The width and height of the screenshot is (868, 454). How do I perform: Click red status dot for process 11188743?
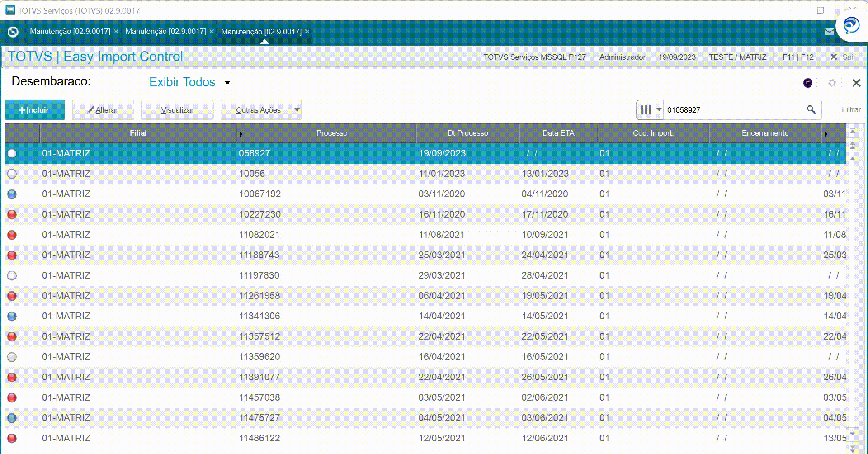12,255
